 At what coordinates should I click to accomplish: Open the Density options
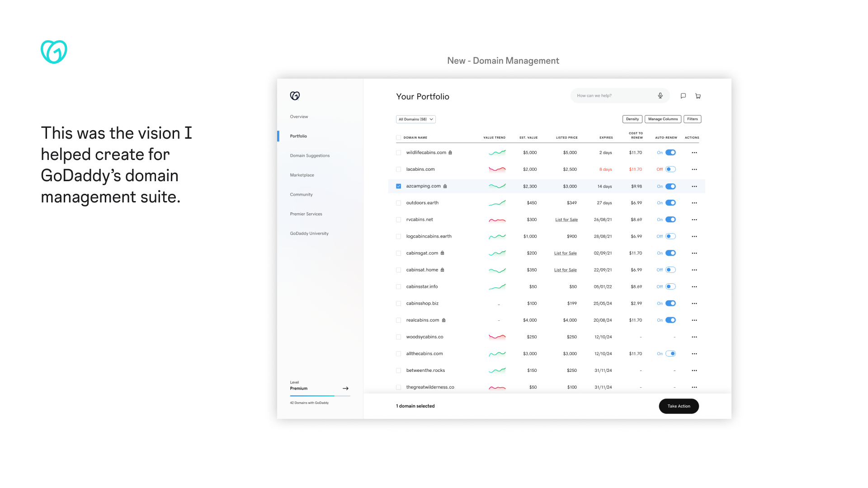pyautogui.click(x=632, y=119)
